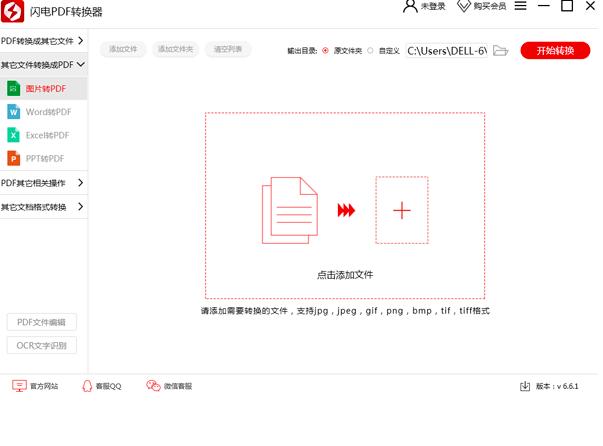This screenshot has height=446, width=603.
Task: Click the 购买会员 diamond icon
Action: [x=463, y=6]
